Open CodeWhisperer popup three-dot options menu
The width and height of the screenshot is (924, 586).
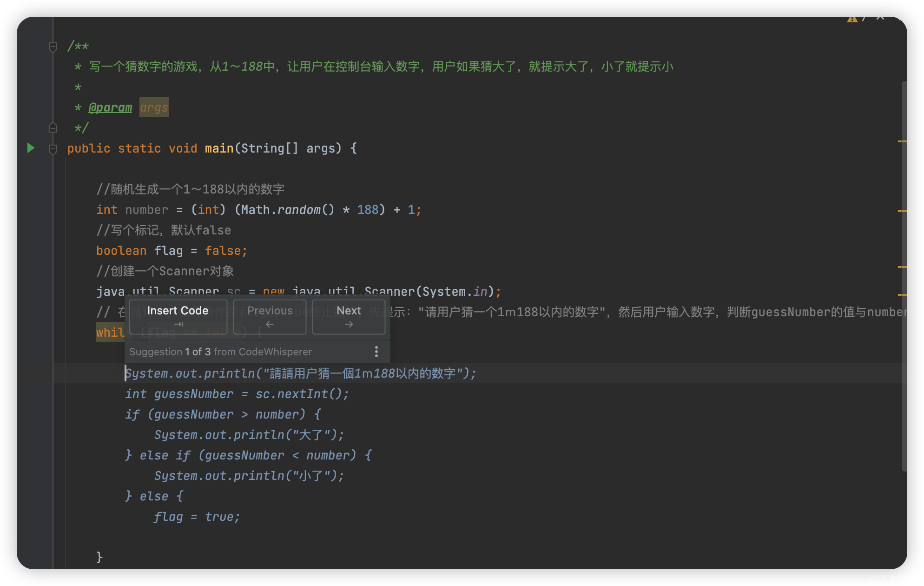pos(376,352)
